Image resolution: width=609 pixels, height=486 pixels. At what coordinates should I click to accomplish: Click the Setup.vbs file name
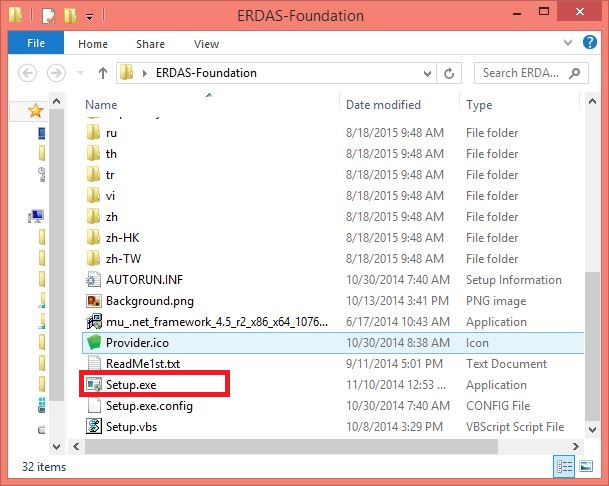coord(131,427)
